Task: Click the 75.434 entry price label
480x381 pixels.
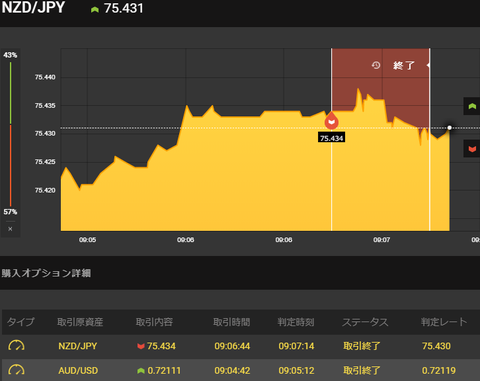Action: click(331, 138)
